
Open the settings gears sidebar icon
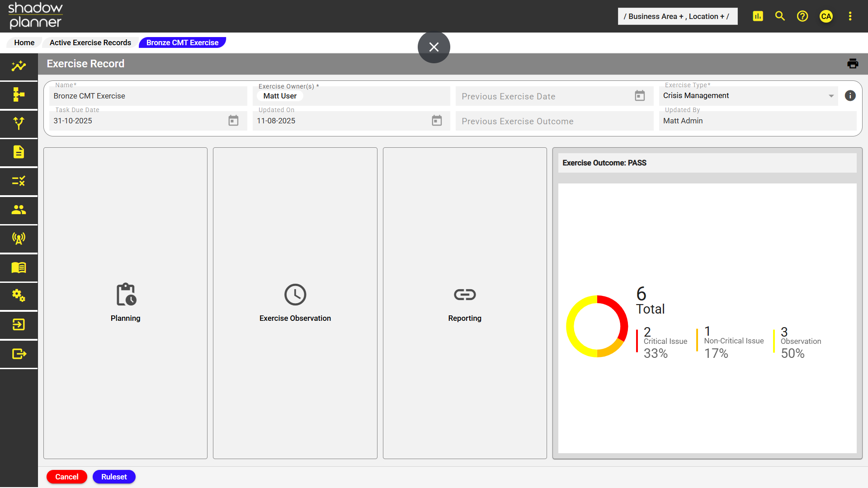(19, 296)
